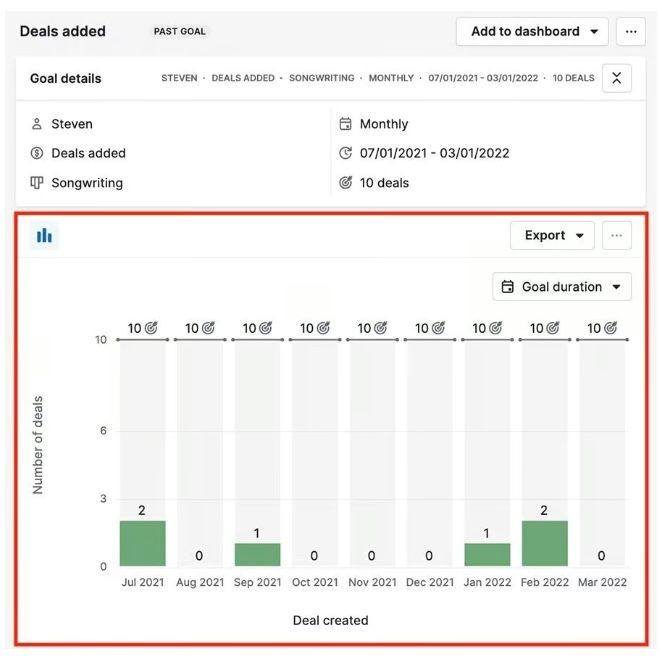Click the person icon next to Steven
659x658 pixels.
pos(37,124)
